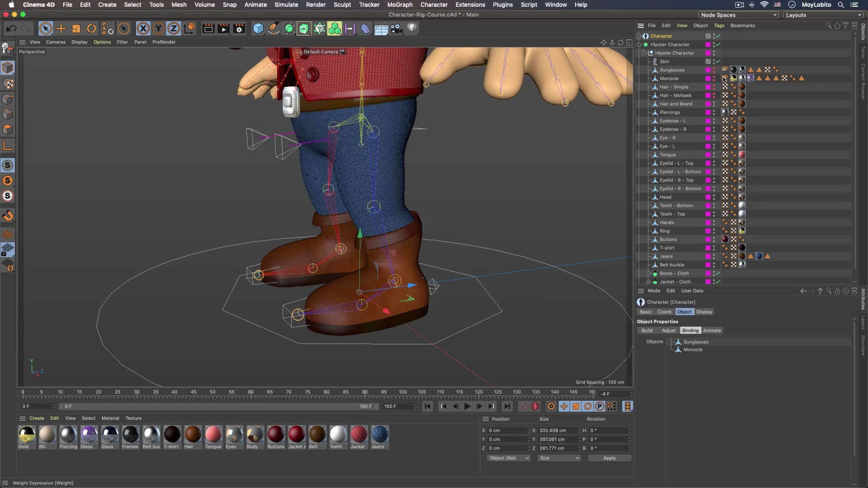This screenshot has width=868, height=488.
Task: Toggle the green enable checkmark on Hipster Character
Action: (717, 44)
